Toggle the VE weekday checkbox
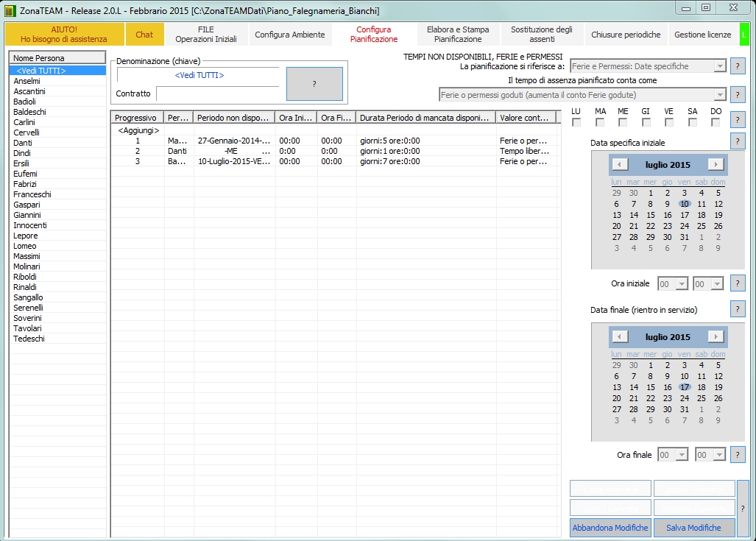This screenshot has height=541, width=756. click(x=668, y=122)
